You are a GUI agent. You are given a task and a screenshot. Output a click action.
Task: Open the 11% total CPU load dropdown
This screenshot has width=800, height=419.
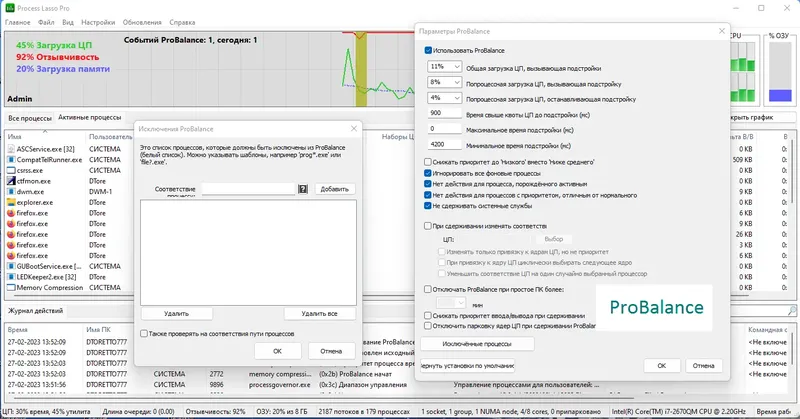coord(444,66)
